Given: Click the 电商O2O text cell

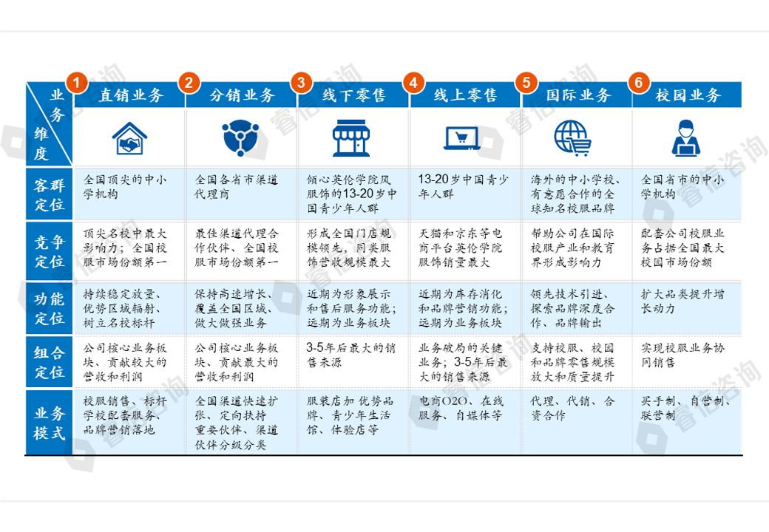Looking at the screenshot, I should coord(464,409).
